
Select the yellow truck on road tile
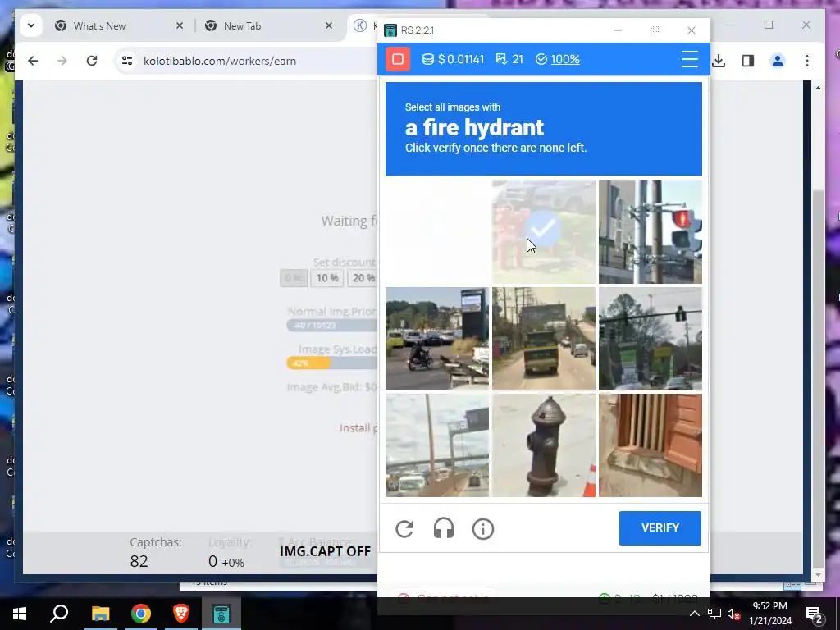pyautogui.click(x=543, y=339)
